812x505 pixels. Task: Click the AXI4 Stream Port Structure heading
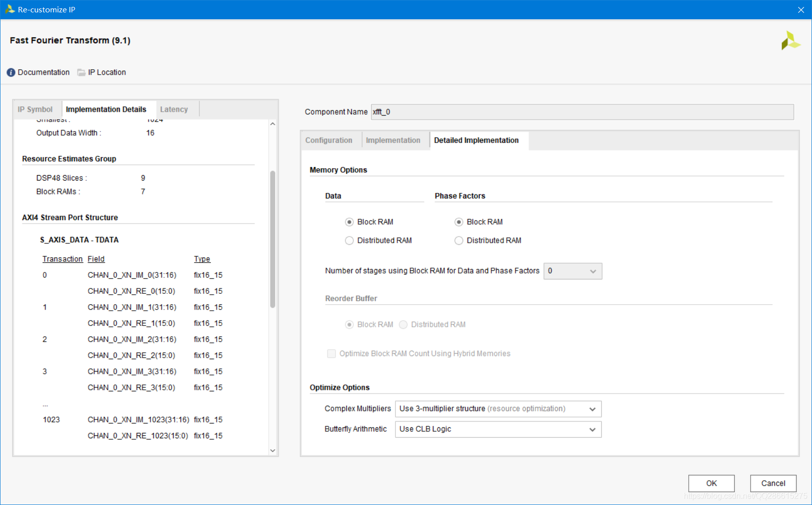(x=70, y=218)
